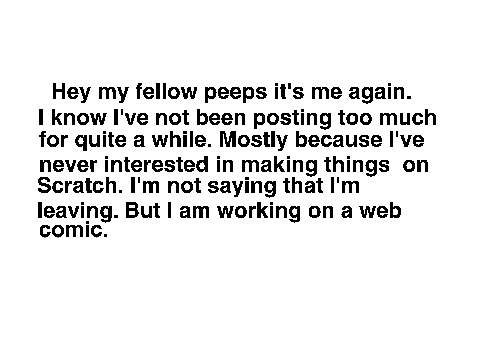
Task: Select the word "know" in the text
Action: click(79, 118)
